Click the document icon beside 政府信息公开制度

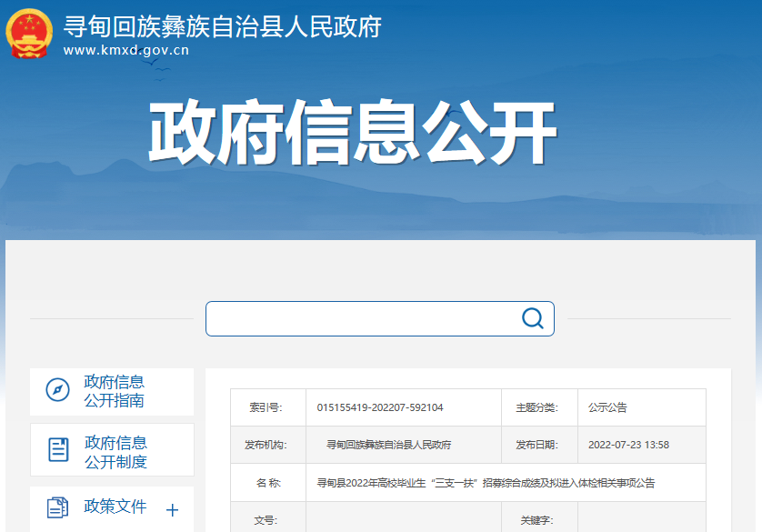[x=57, y=449]
